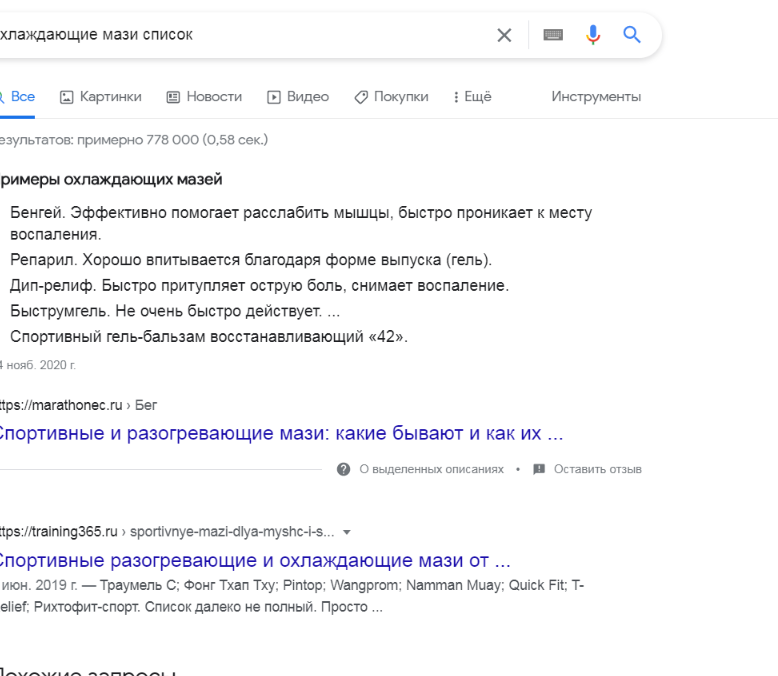778x676 pixels.
Task: Click the marathonec.ru breadcrumb URL
Action: tap(78, 406)
